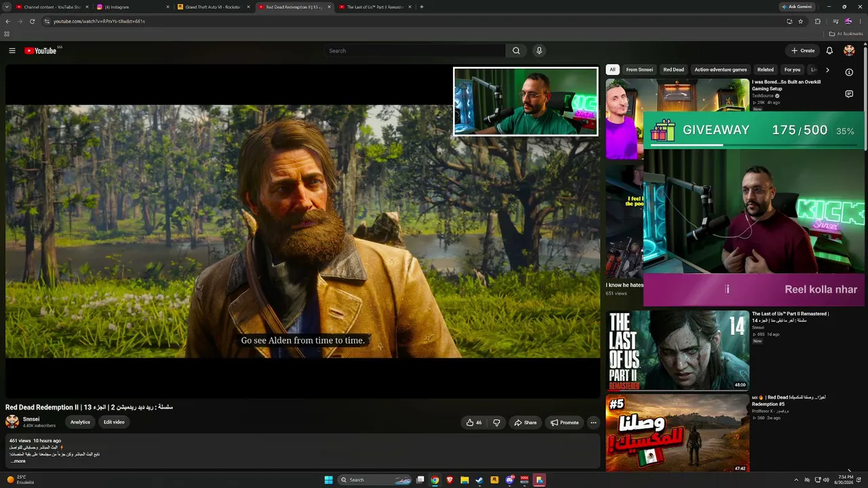
Task: Open the Red Dead Redemption #5 thumbnail
Action: tap(677, 434)
